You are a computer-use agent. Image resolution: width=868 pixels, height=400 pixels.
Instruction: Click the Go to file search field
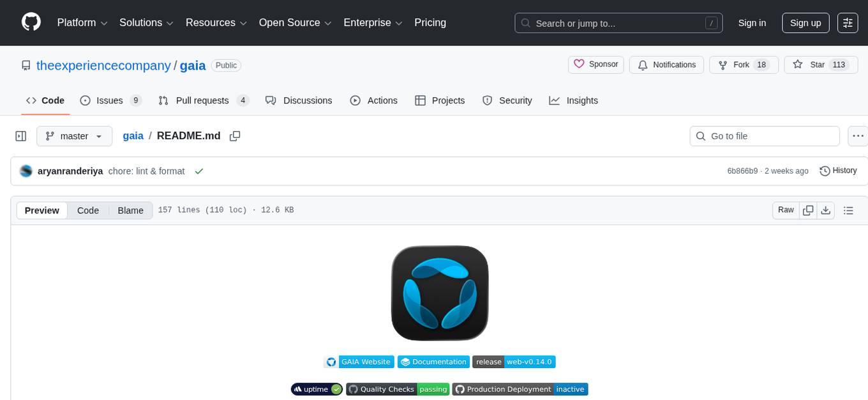[764, 135]
